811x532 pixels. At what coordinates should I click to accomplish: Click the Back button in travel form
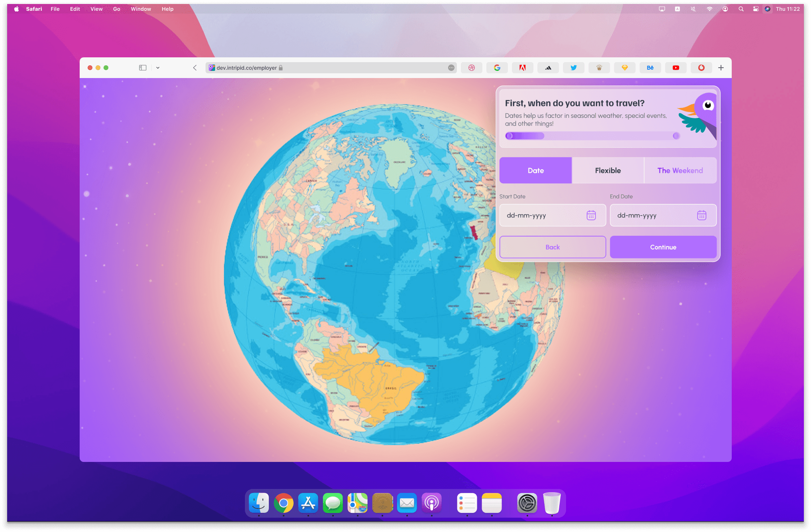tap(552, 247)
